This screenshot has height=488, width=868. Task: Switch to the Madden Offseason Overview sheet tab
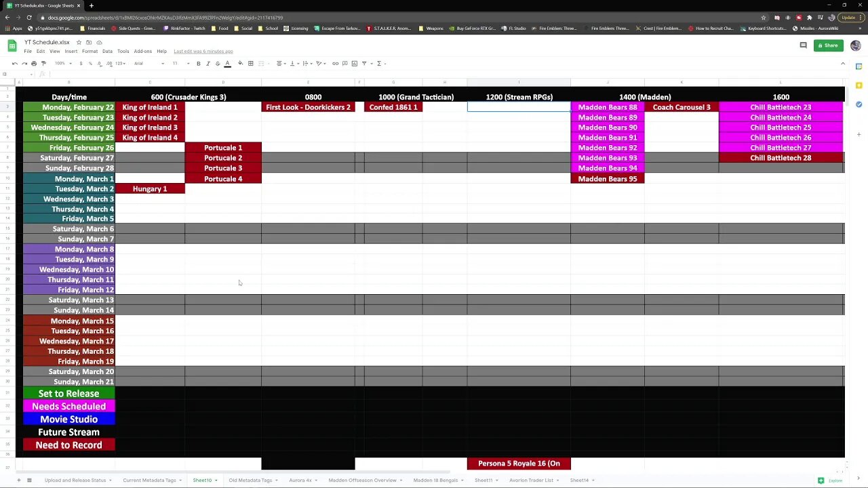pos(362,480)
